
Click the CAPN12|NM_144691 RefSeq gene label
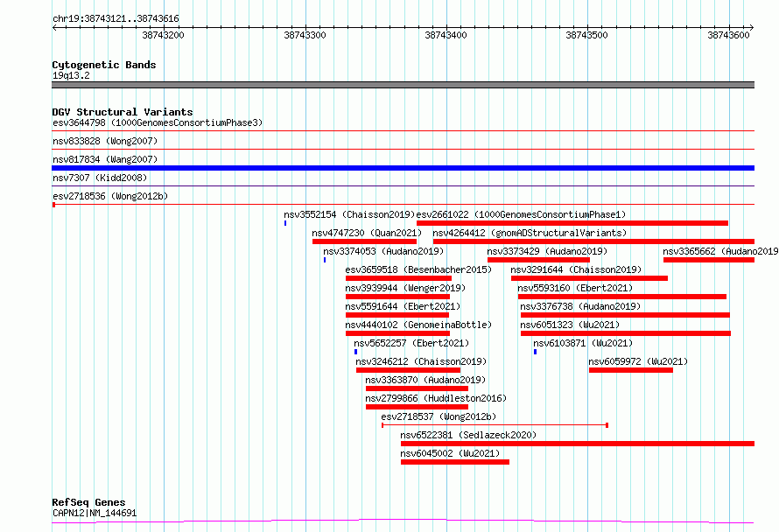pyautogui.click(x=95, y=513)
